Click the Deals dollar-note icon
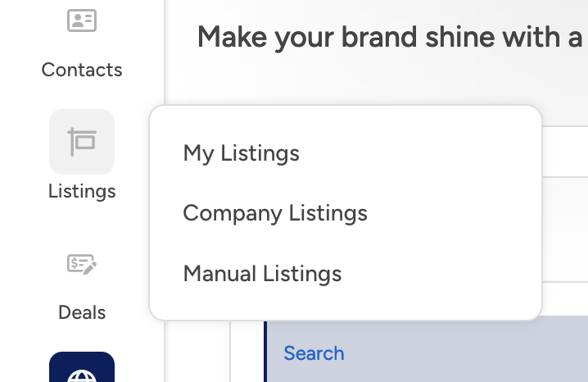Viewport: 588px width, 382px height. pos(82,264)
